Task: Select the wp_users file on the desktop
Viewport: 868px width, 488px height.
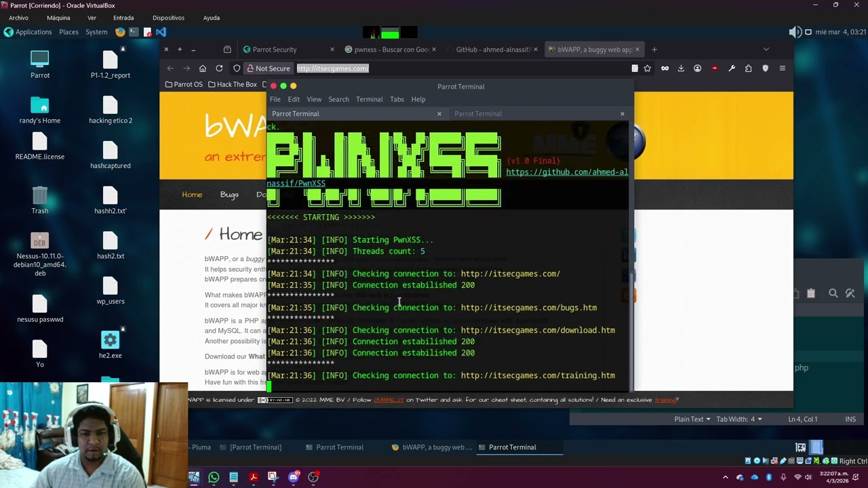Action: click(x=111, y=291)
